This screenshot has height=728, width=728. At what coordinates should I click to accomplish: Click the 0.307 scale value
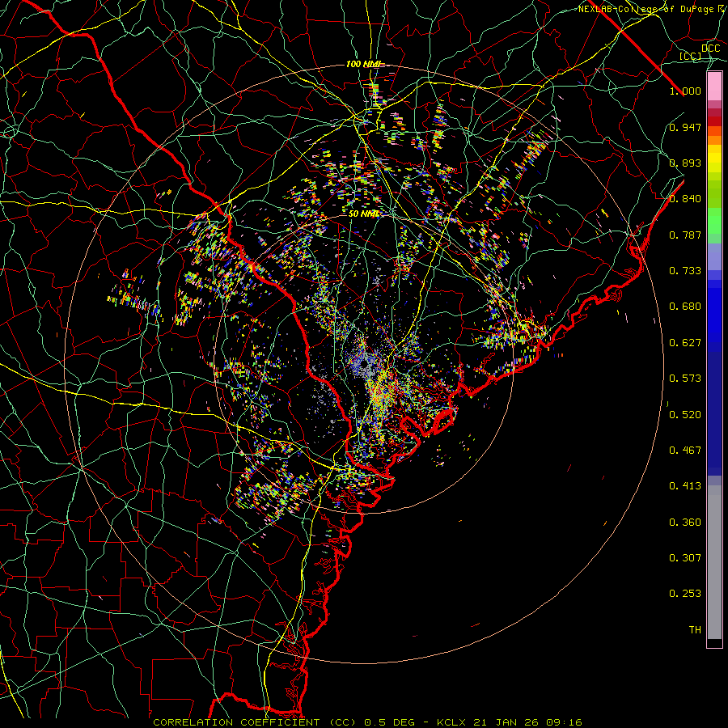pos(685,558)
